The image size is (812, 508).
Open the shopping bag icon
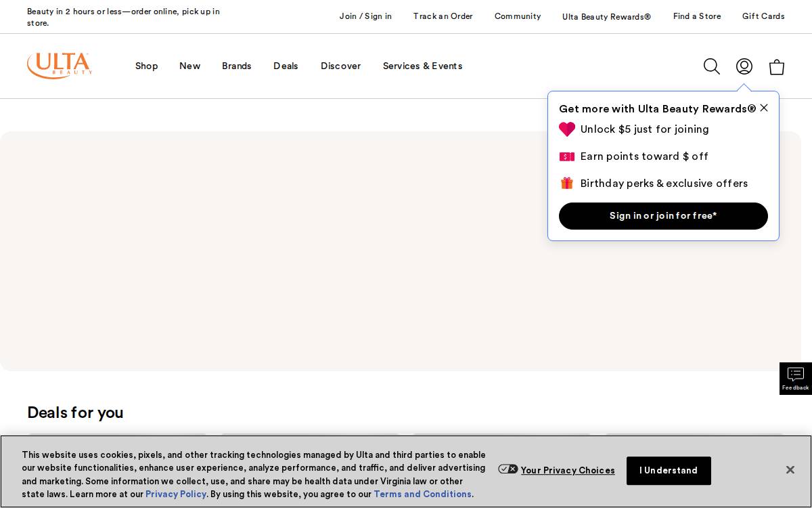pos(777,66)
